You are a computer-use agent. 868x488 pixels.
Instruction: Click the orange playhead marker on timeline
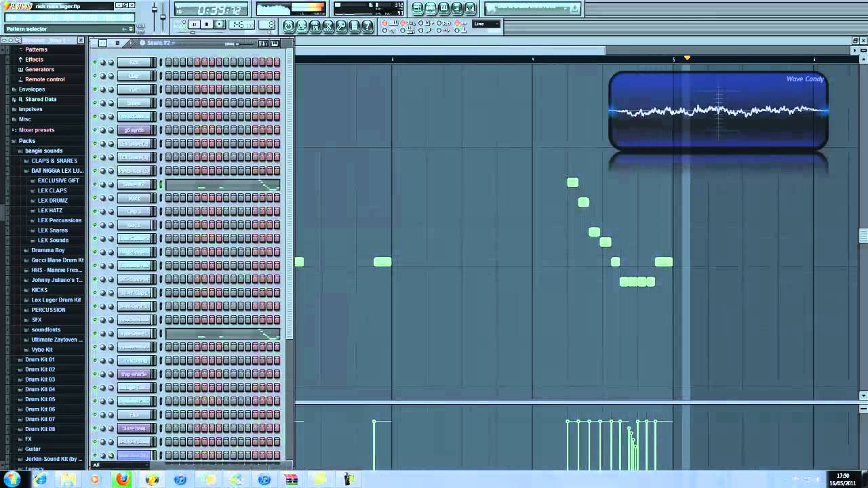[x=687, y=58]
